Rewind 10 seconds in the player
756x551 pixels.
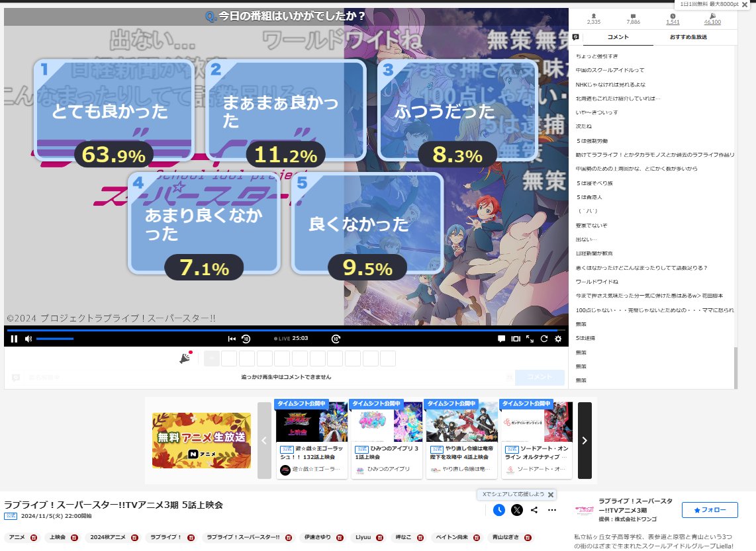pyautogui.click(x=246, y=339)
